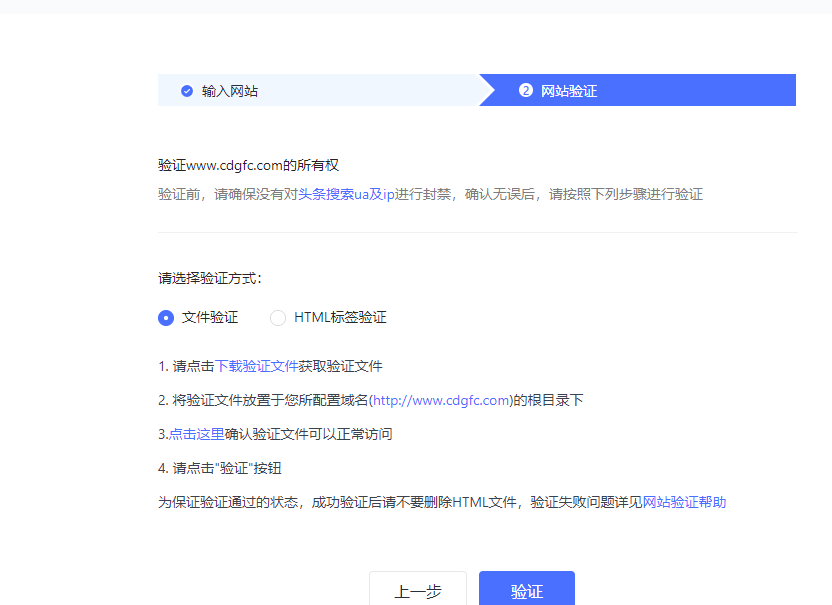
Task: Click the numbered "2" circle icon on 网站验证
Action: (525, 90)
